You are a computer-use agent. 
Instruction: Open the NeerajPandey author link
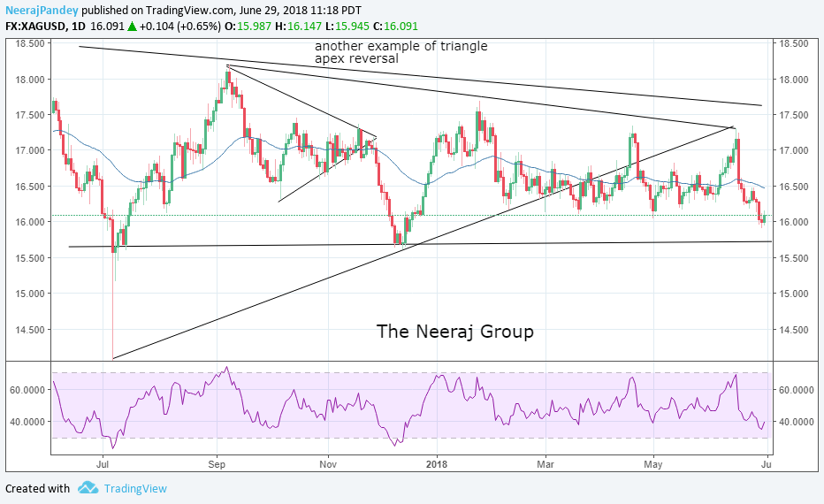point(42,10)
